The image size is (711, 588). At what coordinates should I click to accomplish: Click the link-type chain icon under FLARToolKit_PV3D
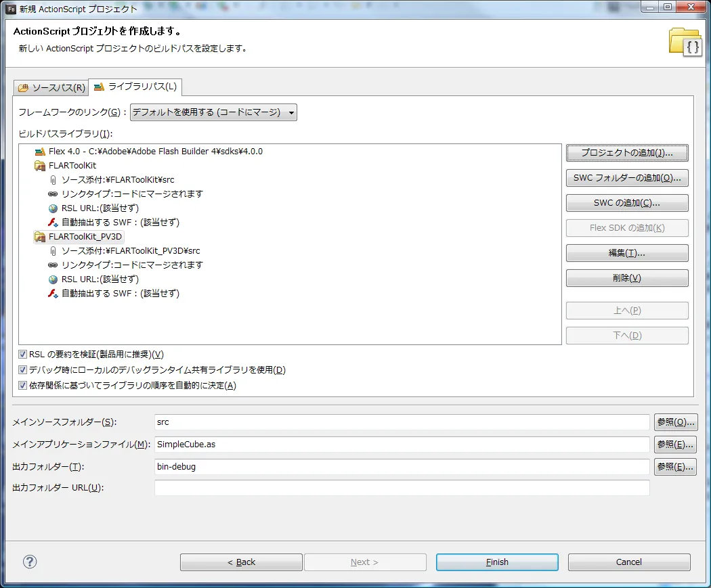point(53,265)
